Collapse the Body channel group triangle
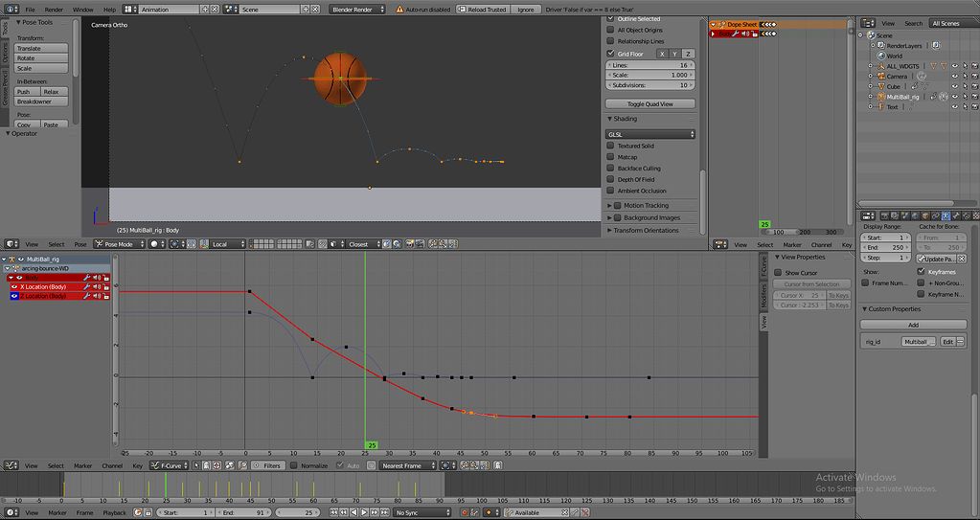 pos(11,278)
